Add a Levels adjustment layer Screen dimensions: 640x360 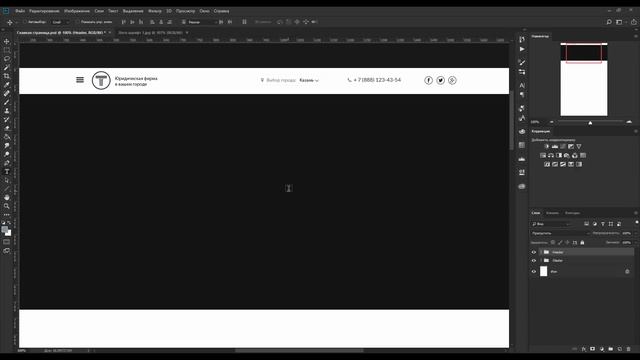click(555, 146)
